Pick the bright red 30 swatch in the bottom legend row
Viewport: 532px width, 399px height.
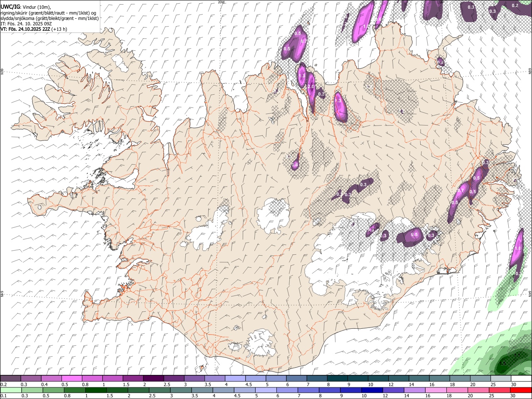point(521,390)
